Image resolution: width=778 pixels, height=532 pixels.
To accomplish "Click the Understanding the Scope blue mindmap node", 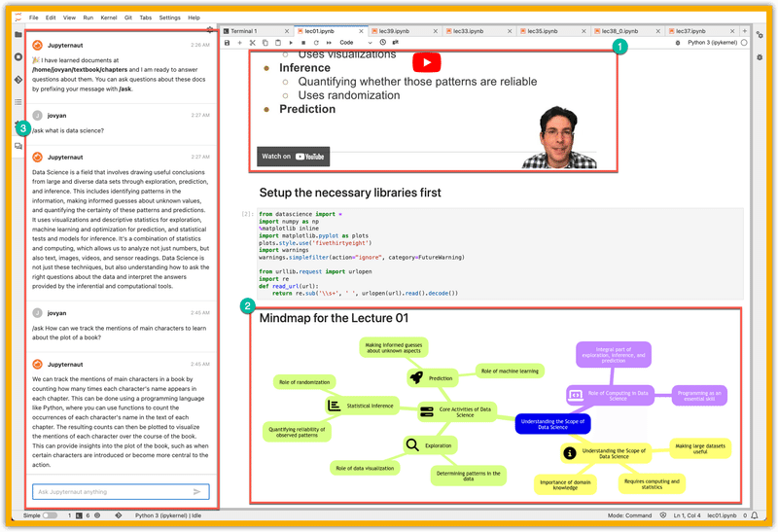I will [552, 424].
